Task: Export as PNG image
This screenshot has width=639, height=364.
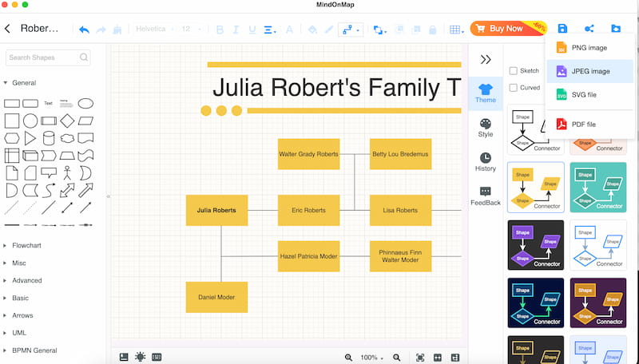Action: tap(590, 48)
